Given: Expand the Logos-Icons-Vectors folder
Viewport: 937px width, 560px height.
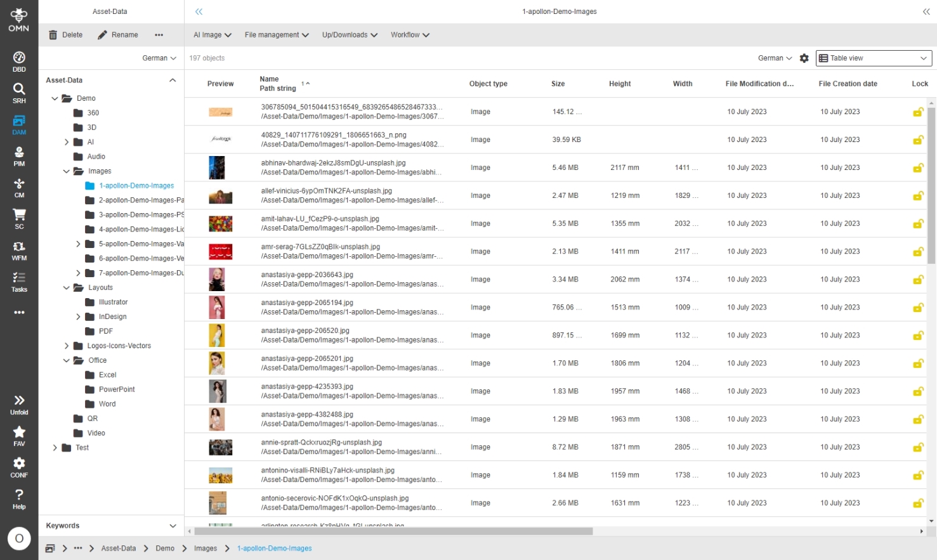Looking at the screenshot, I should pyautogui.click(x=67, y=346).
